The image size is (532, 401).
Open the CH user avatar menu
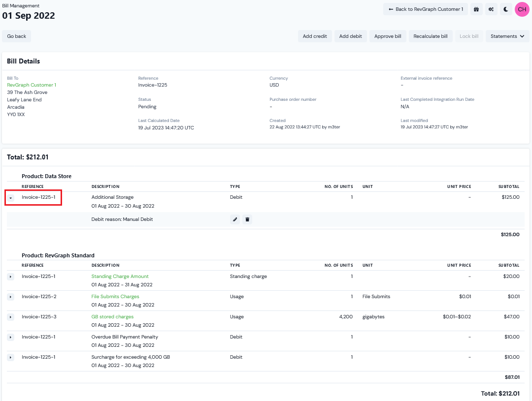(x=522, y=9)
